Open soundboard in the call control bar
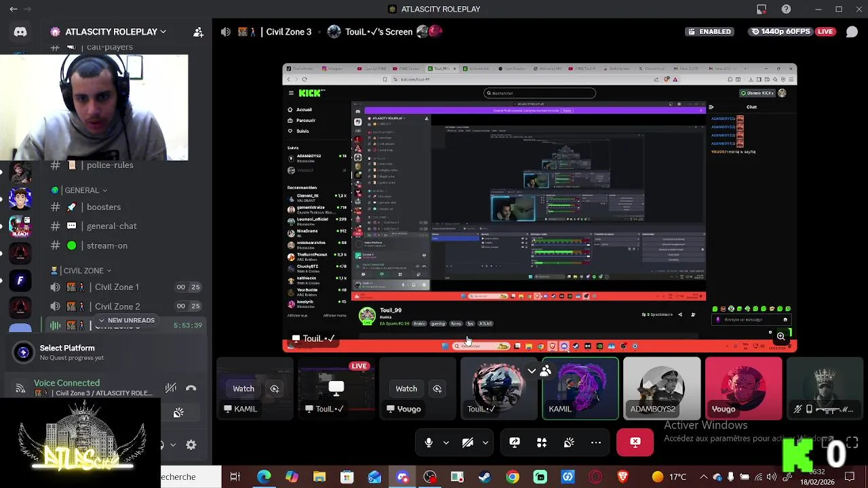Viewport: 868px width, 488px height. coord(569,443)
